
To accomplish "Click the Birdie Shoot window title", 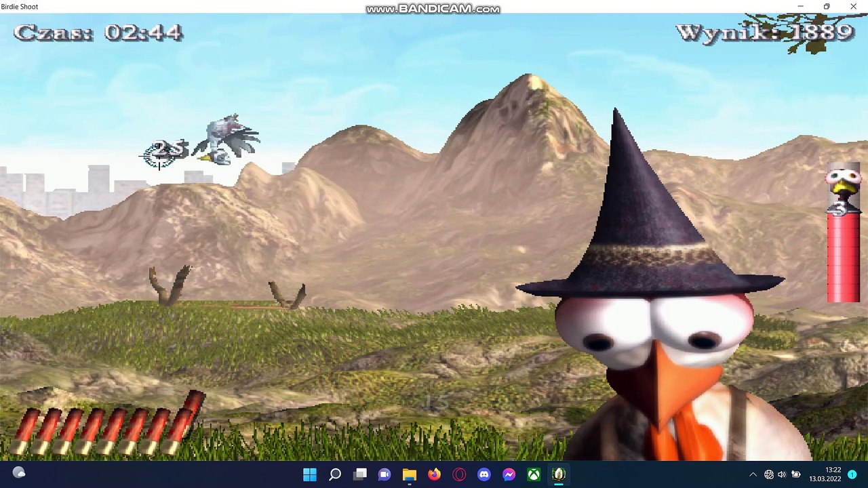I will click(x=20, y=7).
